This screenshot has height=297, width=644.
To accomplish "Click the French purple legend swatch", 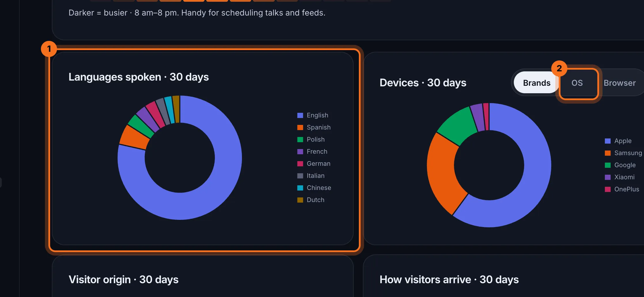I will pos(300,152).
